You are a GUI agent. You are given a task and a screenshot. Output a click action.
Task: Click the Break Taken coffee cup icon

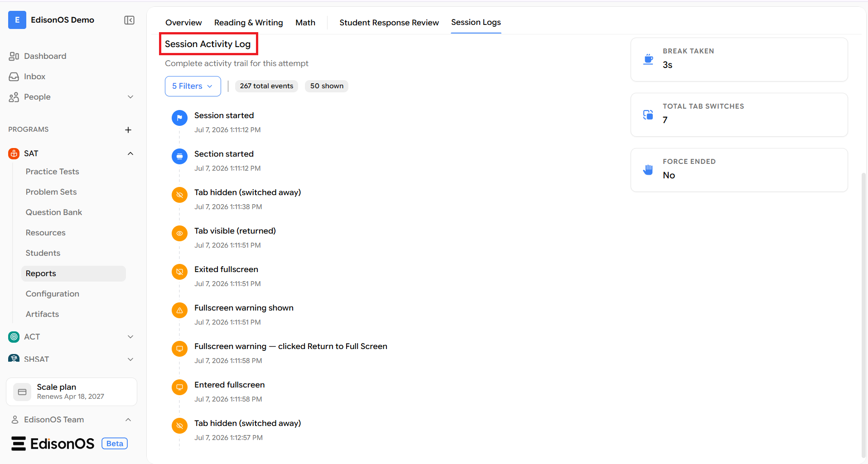click(648, 59)
